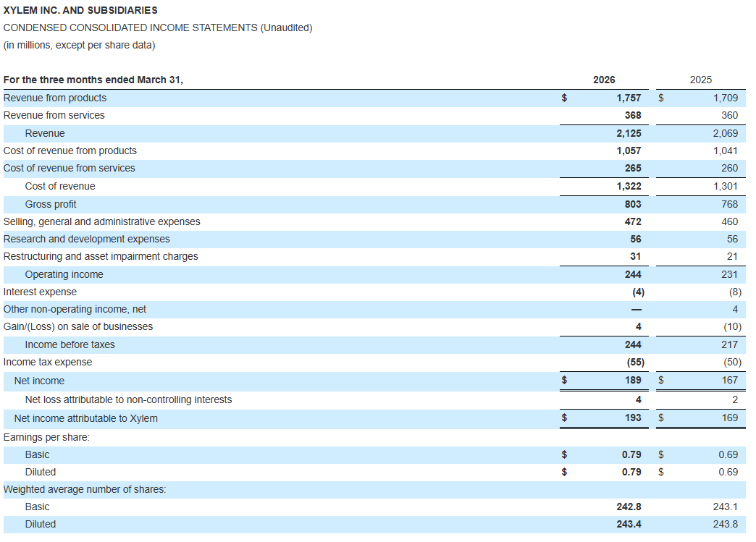This screenshot has width=756, height=542.
Task: Click the 1,057 cost value
Action: [629, 151]
